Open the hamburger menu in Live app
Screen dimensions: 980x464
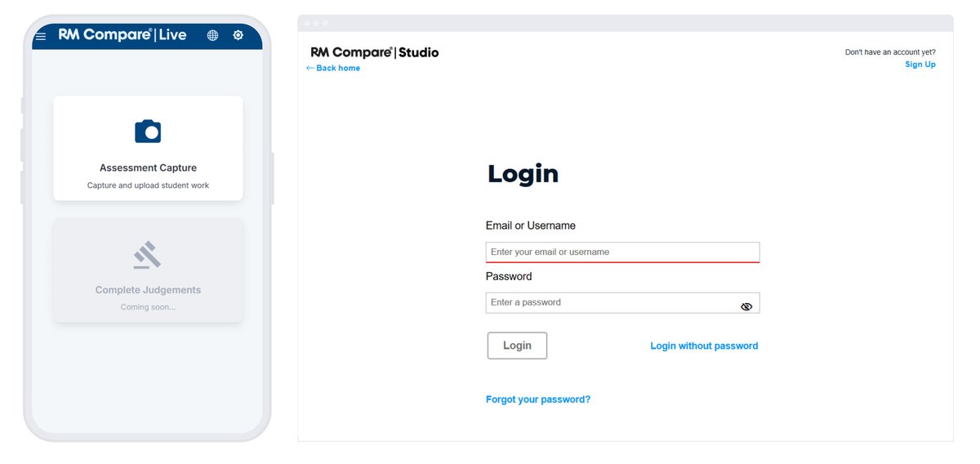[x=41, y=37]
